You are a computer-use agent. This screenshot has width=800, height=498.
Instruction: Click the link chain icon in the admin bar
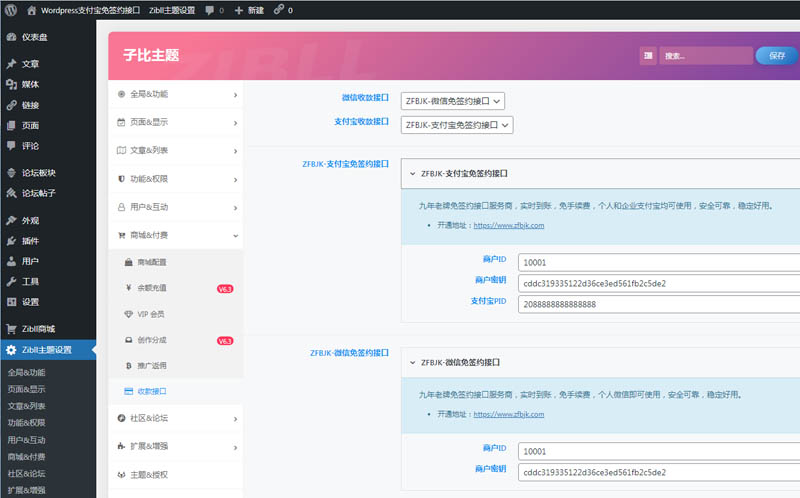pos(279,9)
